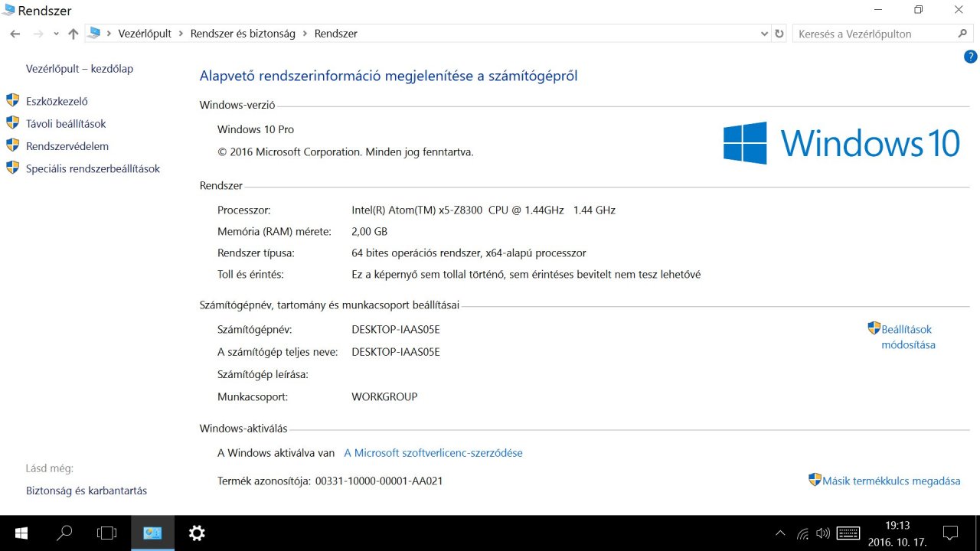Click shield icon beside Speciális rendszerbeállítások
This screenshot has width=980, height=551.
coord(12,168)
